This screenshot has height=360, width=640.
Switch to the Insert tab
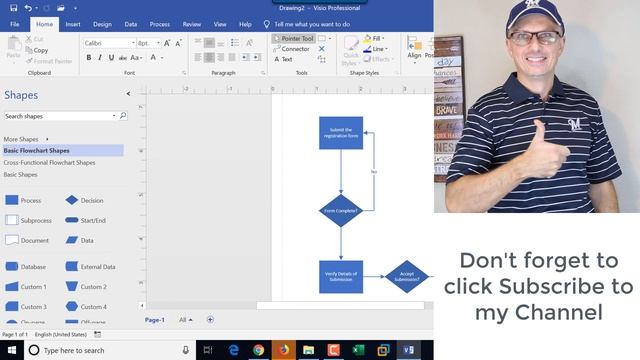(x=73, y=24)
